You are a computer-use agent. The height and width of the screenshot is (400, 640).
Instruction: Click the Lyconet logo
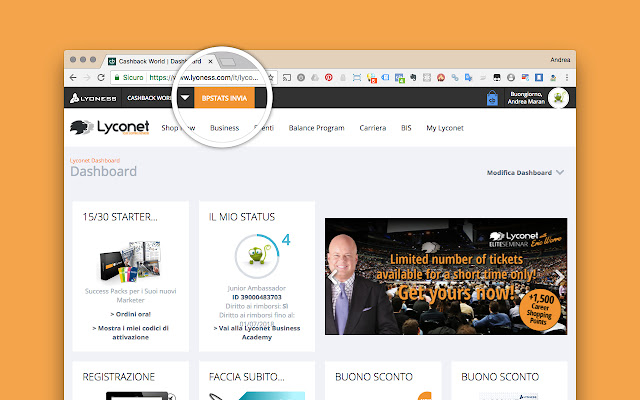(109, 127)
